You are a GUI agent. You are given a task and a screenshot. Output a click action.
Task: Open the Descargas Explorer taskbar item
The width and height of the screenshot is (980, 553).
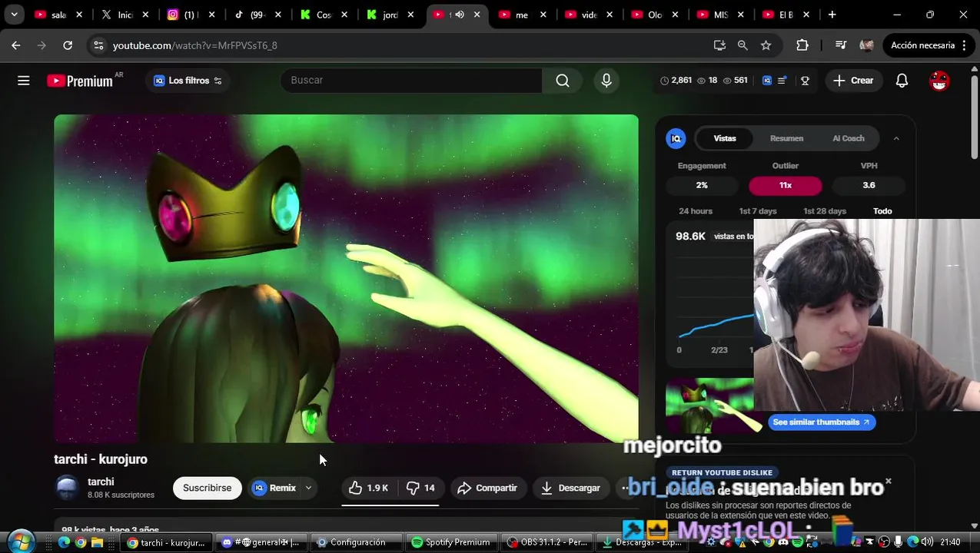pos(641,542)
